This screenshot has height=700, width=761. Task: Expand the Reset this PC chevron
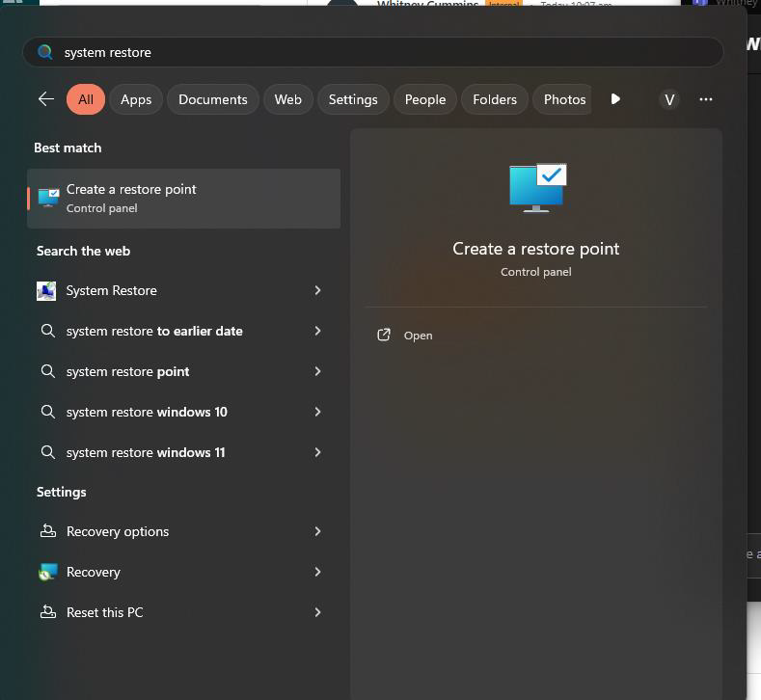pyautogui.click(x=317, y=612)
